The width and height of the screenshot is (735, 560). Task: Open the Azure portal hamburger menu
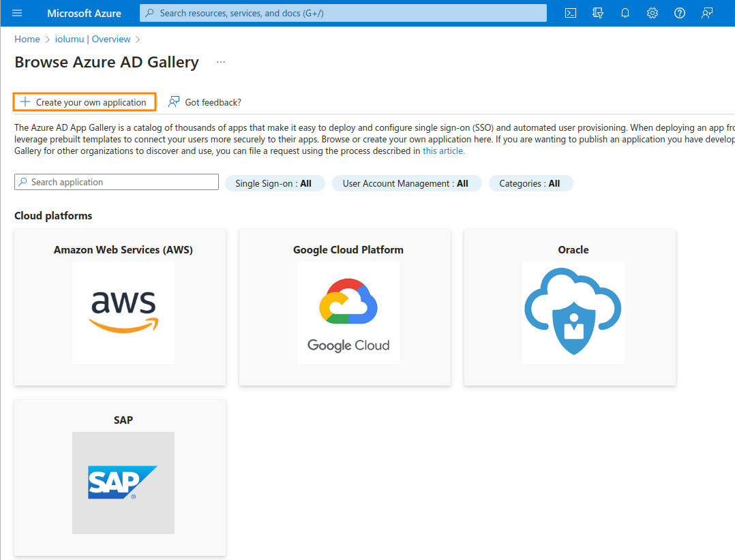point(17,13)
